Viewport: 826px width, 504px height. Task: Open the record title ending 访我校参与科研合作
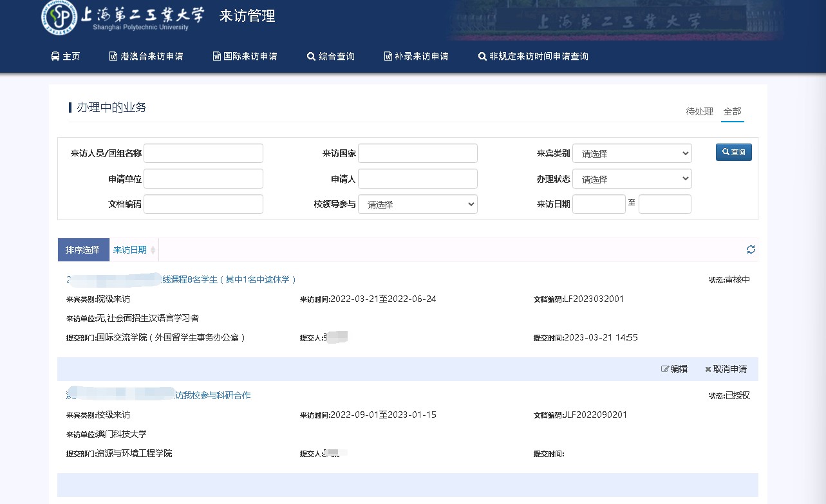212,395
